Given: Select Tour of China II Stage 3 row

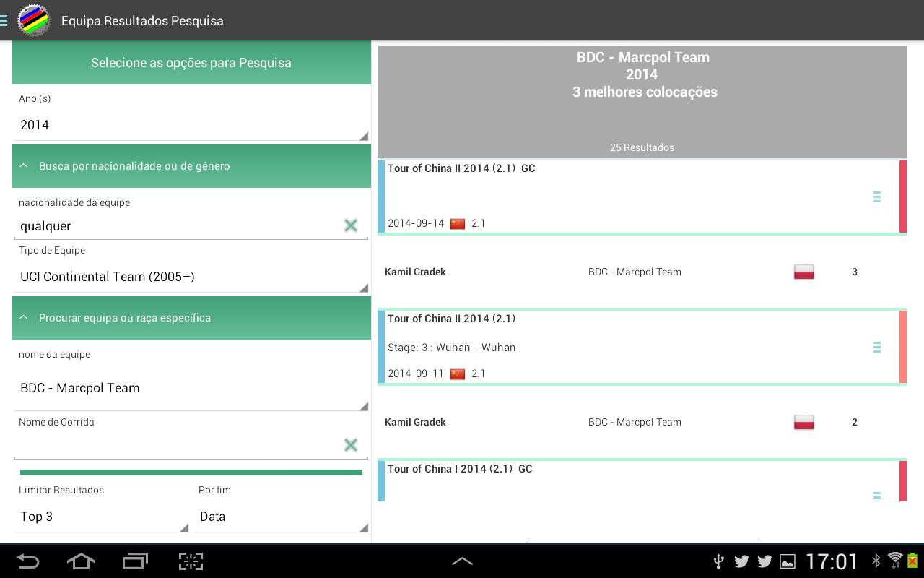Looking at the screenshot, I should coord(642,347).
